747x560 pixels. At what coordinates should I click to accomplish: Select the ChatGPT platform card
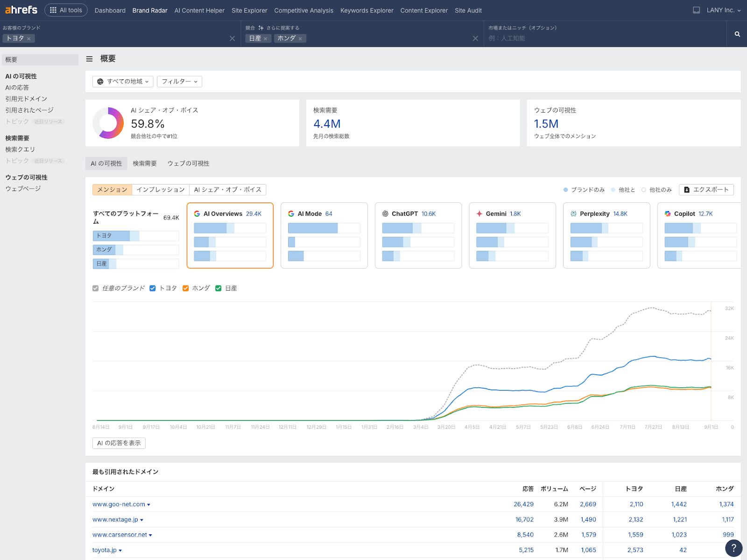[418, 235]
